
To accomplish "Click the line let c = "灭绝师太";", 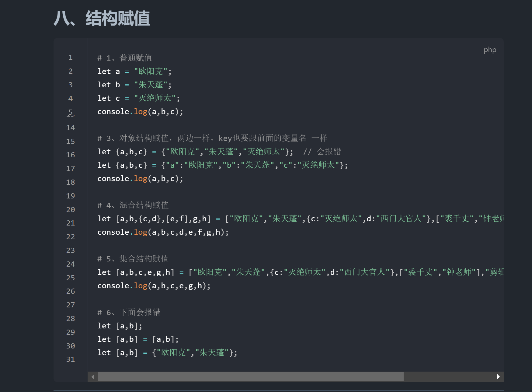I will pyautogui.click(x=139, y=98).
